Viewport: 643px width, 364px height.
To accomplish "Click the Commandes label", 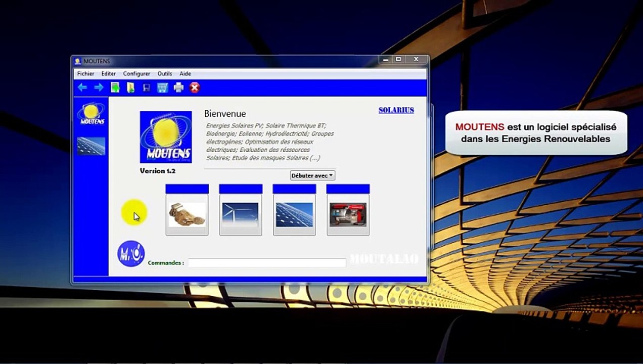I will click(166, 263).
